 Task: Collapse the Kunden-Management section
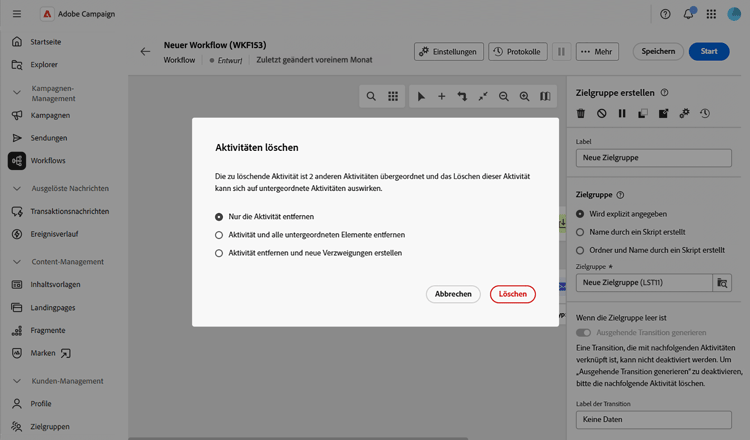tap(17, 381)
